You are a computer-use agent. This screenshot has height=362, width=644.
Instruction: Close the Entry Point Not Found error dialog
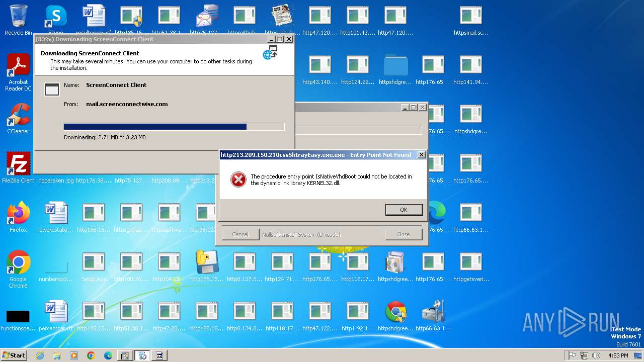coord(422,155)
